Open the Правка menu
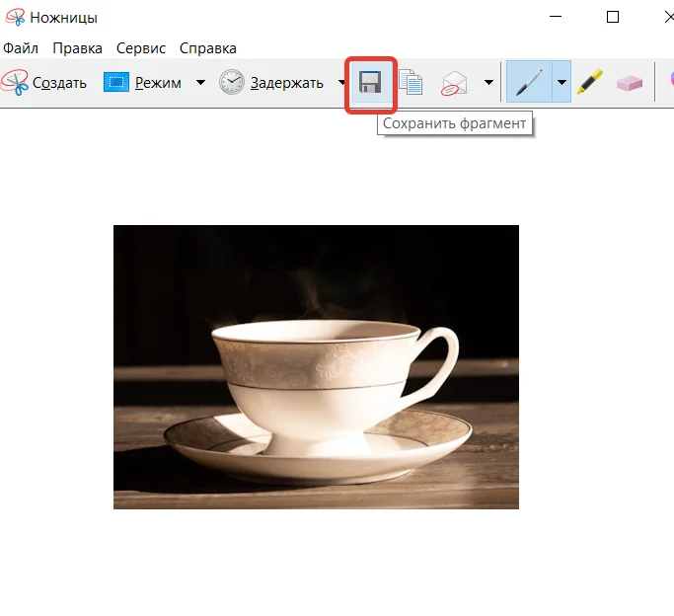The width and height of the screenshot is (674, 616). point(77,48)
